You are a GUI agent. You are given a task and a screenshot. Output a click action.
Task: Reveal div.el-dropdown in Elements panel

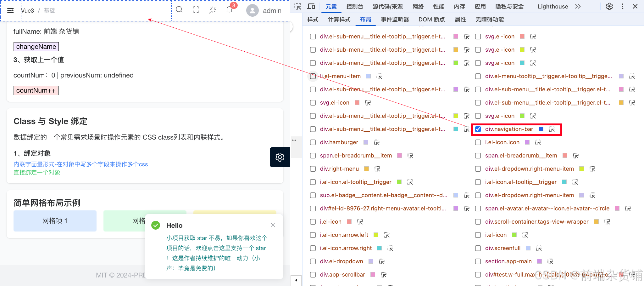[382, 261]
